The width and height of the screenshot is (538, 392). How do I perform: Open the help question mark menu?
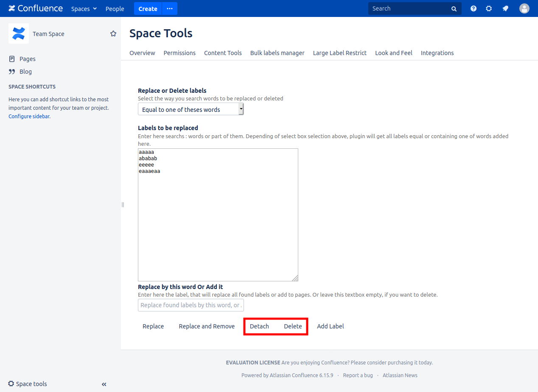click(x=474, y=8)
